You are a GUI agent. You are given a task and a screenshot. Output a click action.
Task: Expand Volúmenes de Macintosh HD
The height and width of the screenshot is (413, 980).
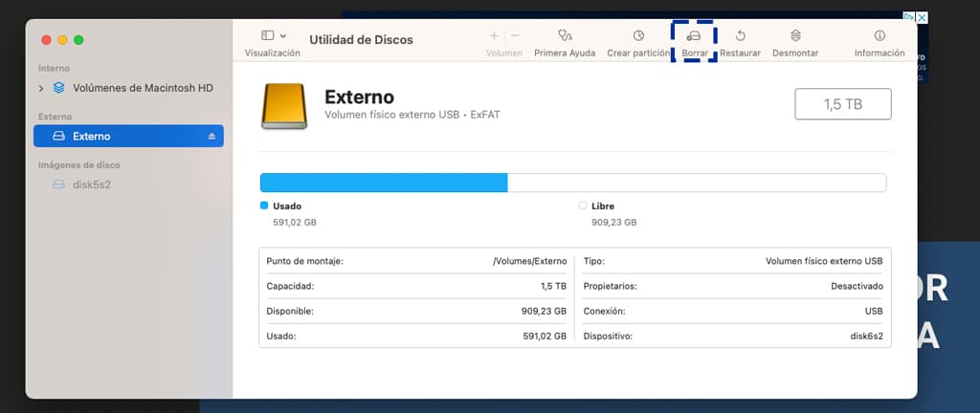[41, 89]
